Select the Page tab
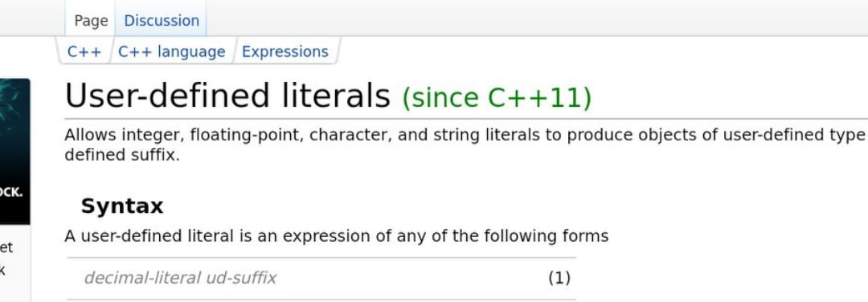The width and height of the screenshot is (868, 302). click(91, 20)
